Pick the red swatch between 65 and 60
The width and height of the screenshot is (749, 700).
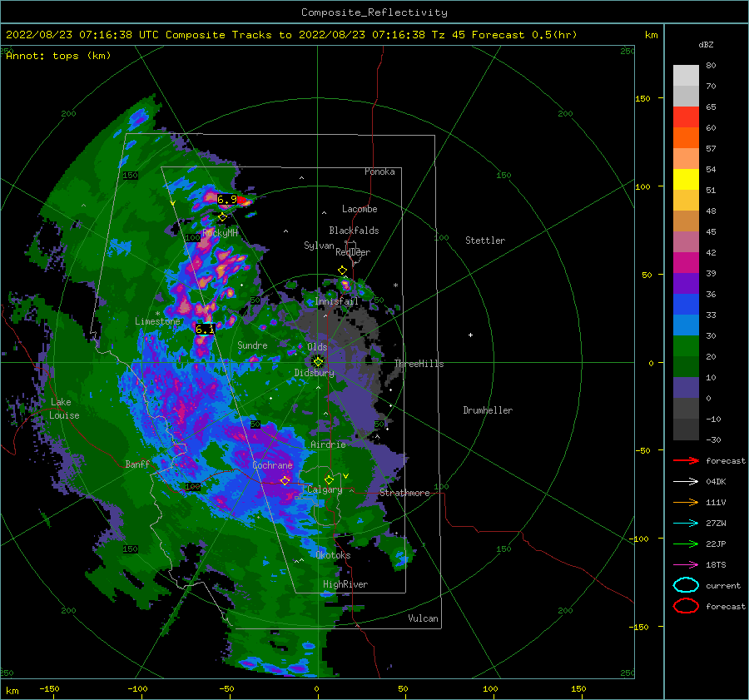(x=686, y=117)
